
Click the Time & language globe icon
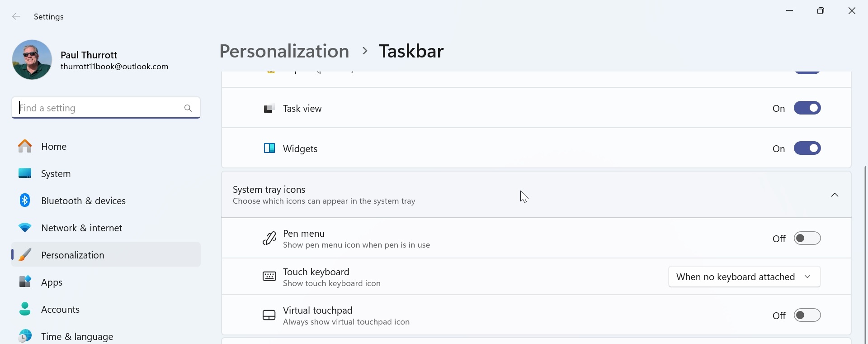coord(25,336)
